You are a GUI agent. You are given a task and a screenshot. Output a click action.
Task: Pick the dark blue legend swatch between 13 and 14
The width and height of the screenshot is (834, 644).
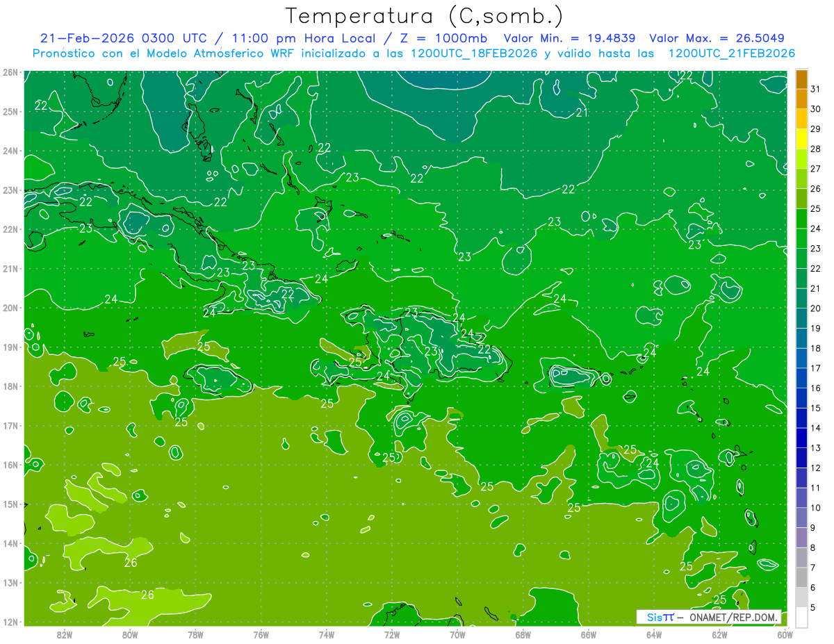pyautogui.click(x=801, y=438)
